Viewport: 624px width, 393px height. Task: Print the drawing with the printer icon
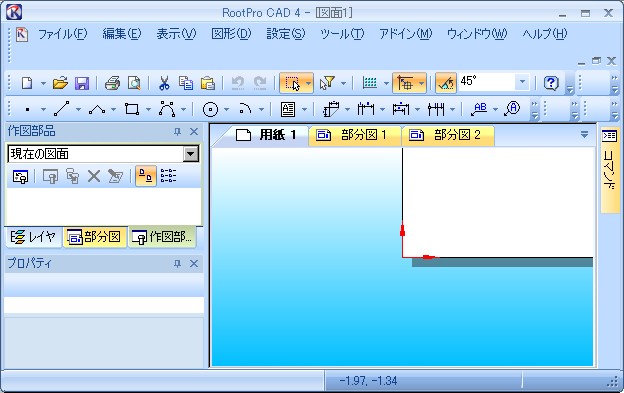[x=112, y=83]
